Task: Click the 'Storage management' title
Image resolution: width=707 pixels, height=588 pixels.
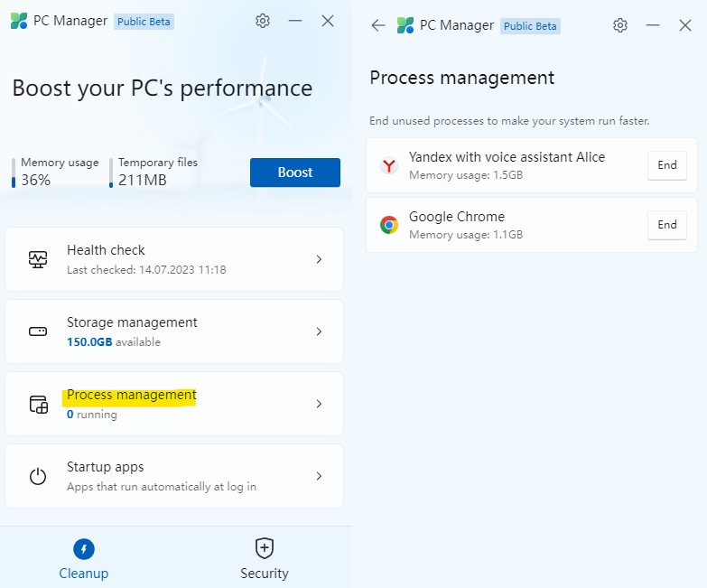Action: point(132,322)
